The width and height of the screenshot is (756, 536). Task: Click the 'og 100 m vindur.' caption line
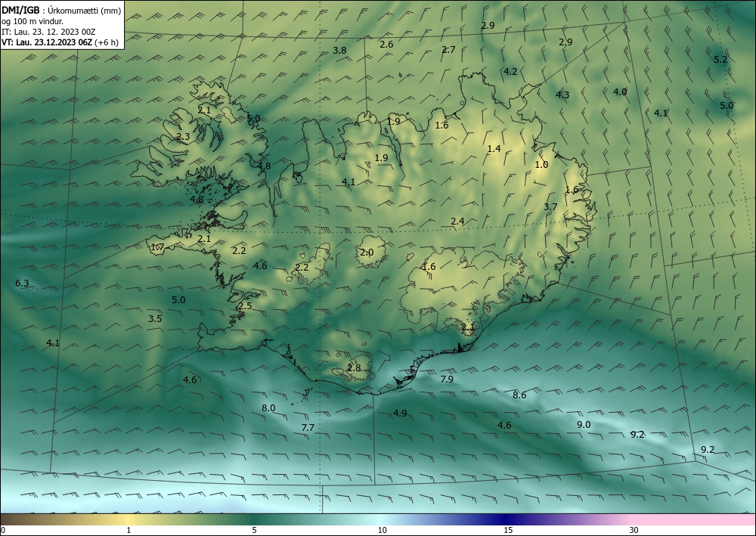pos(33,21)
